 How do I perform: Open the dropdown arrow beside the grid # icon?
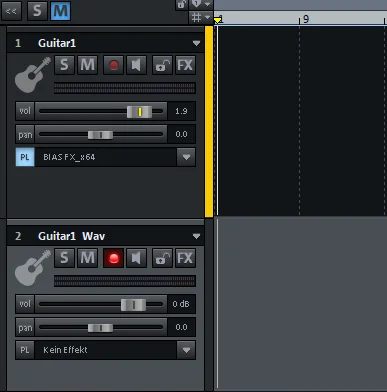coord(207,17)
